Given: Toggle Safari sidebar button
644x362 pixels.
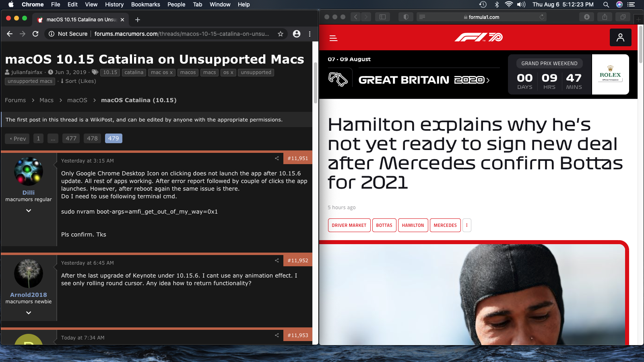Looking at the screenshot, I should (x=382, y=17).
